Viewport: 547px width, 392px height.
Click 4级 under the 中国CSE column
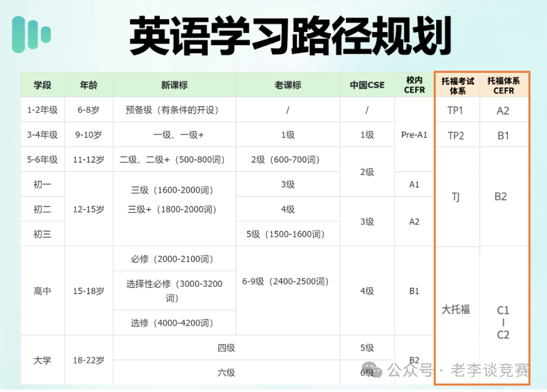pyautogui.click(x=367, y=291)
